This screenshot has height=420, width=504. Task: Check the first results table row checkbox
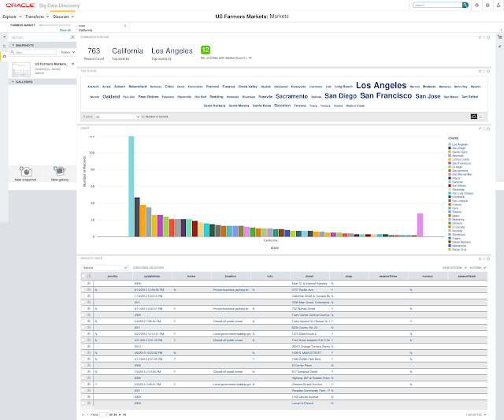[x=83, y=284]
